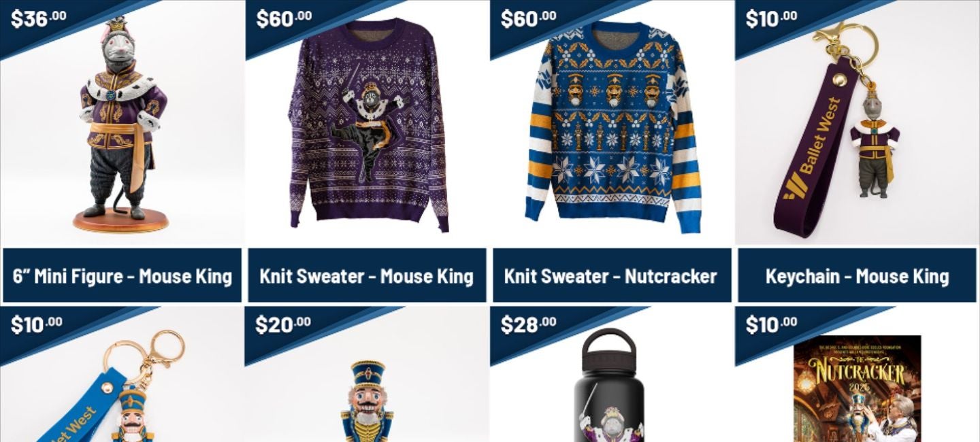
Task: Click the blue Nutcracker sweater image
Action: [x=613, y=126]
